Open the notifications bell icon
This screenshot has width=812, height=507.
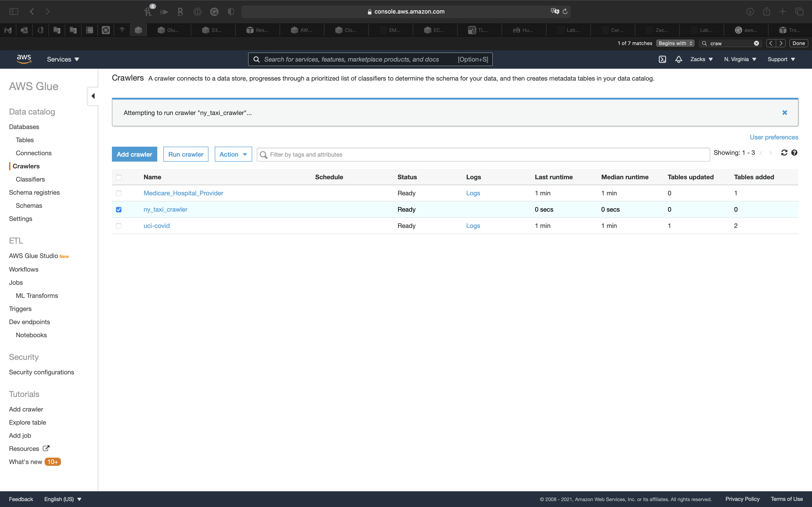pos(679,59)
